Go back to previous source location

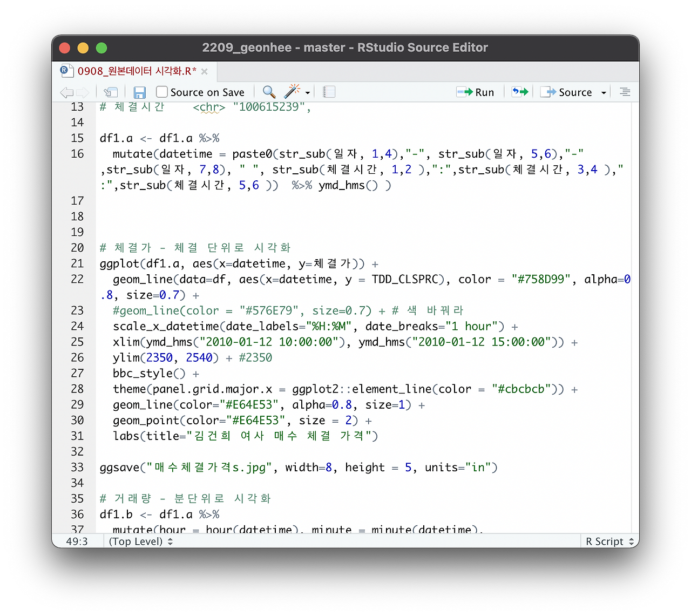pos(66,92)
